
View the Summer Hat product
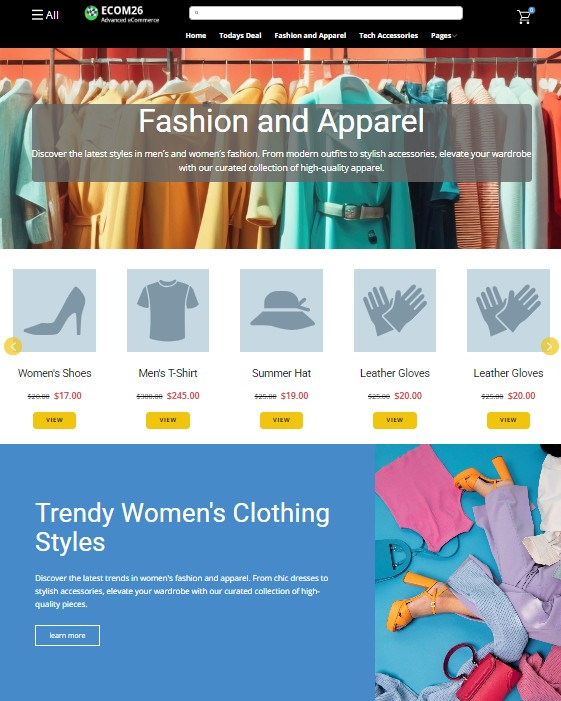(282, 420)
